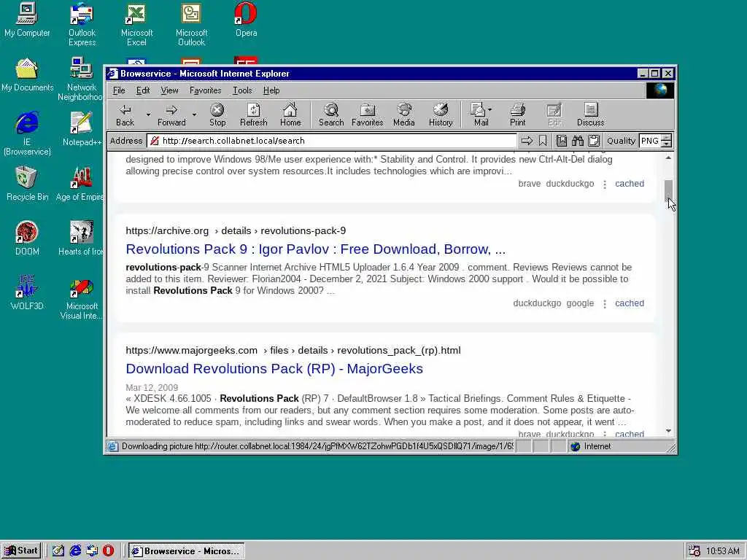Viewport: 747px width, 560px height.
Task: Open the File menu
Action: [119, 90]
